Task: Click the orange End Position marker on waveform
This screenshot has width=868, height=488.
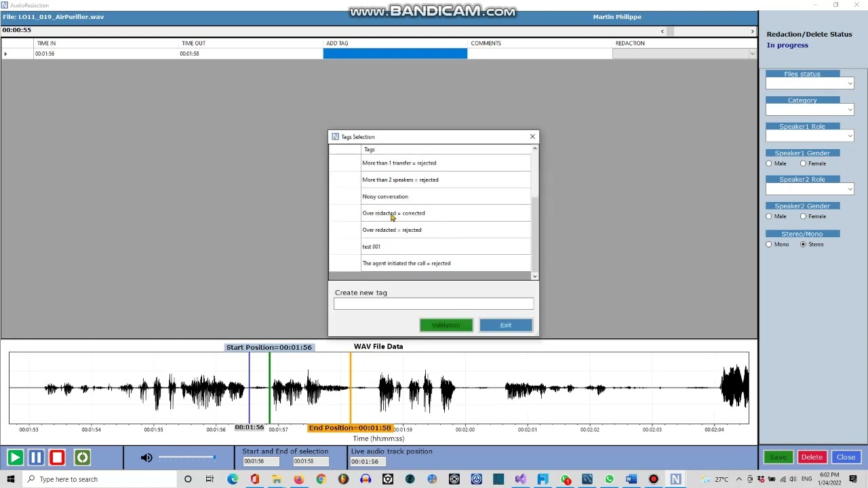Action: point(351,388)
